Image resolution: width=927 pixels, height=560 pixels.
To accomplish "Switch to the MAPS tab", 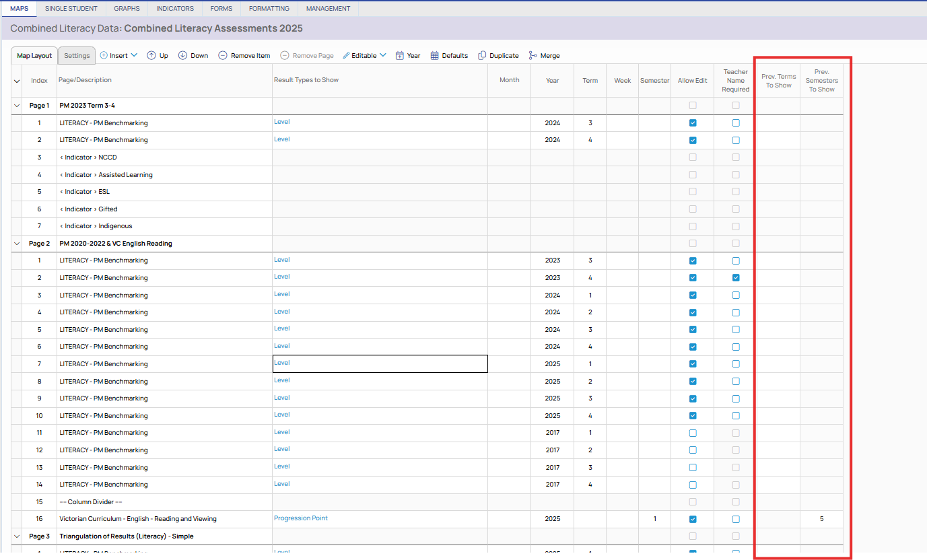I will click(19, 9).
